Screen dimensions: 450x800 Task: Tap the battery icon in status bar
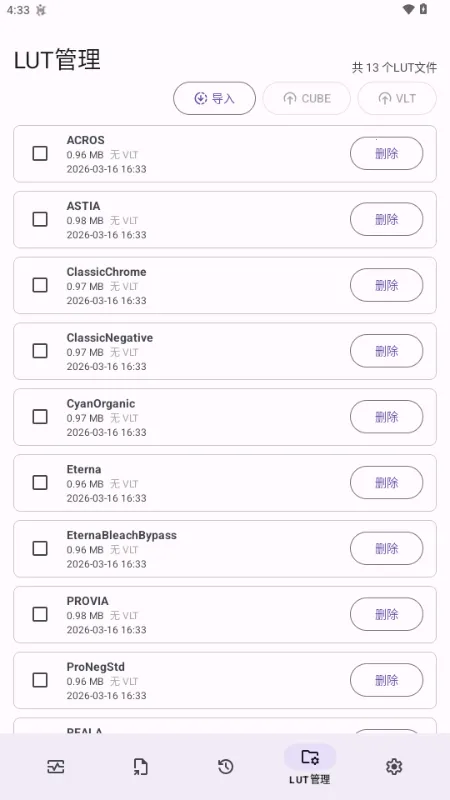point(423,9)
